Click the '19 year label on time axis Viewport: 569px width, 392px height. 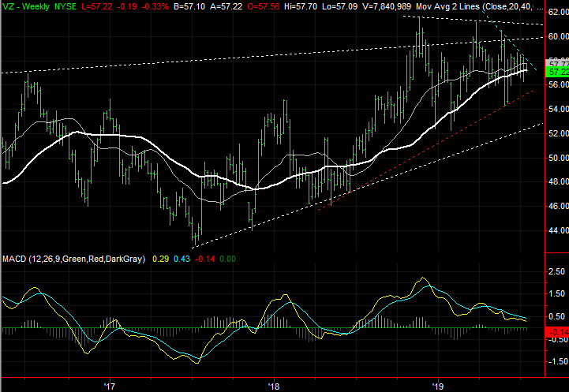438,386
